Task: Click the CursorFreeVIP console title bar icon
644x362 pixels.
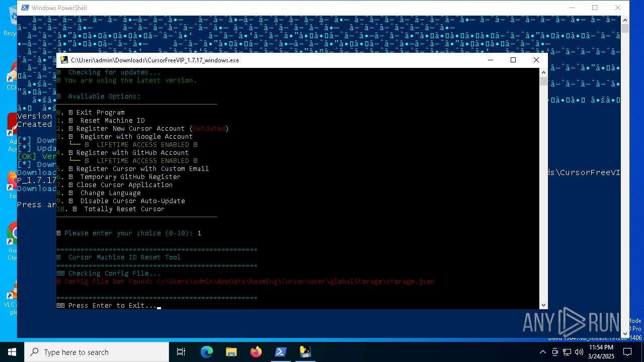Action: (x=64, y=60)
